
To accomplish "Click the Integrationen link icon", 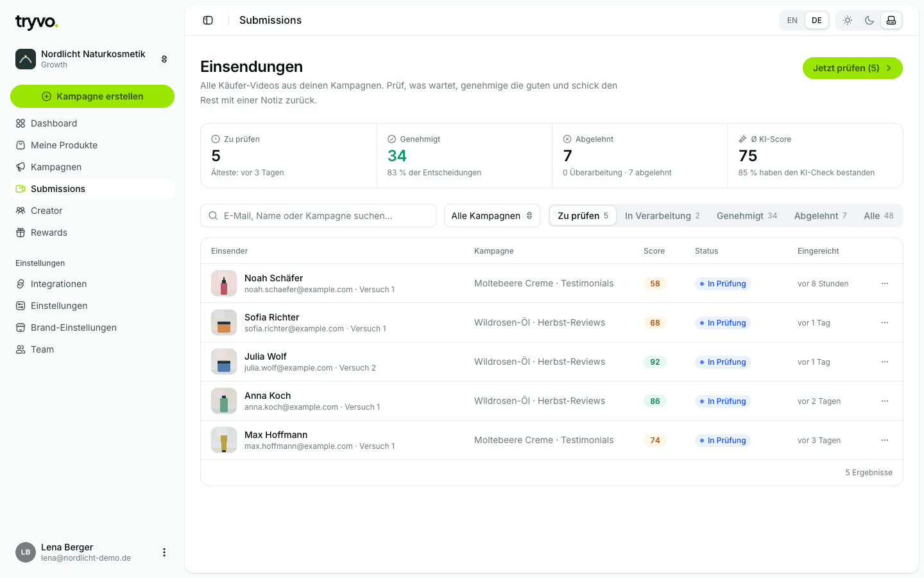I will (21, 284).
